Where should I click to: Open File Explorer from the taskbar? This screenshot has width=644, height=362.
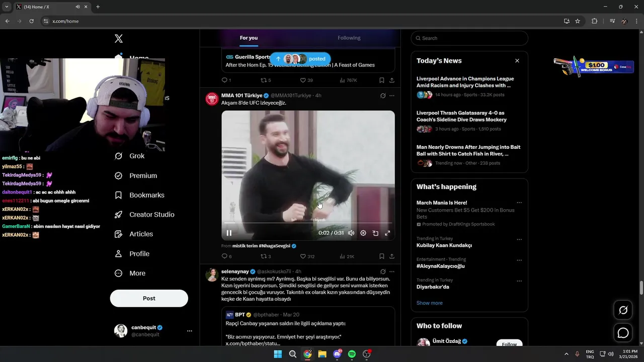322,354
